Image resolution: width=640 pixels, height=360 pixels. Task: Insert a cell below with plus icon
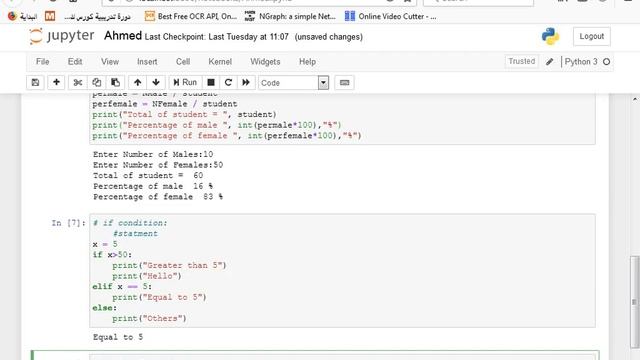56,82
